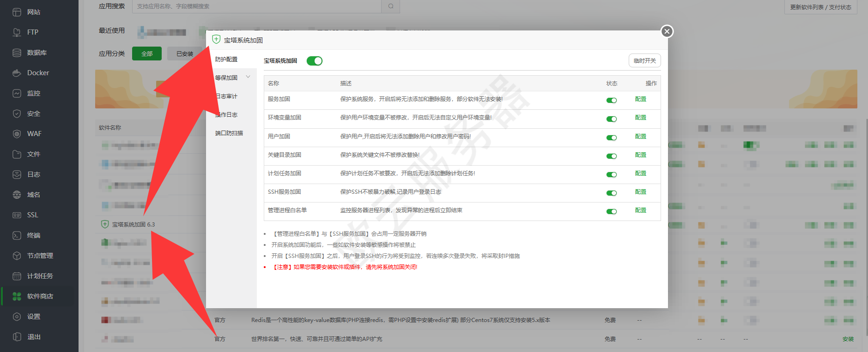Expand the 等保加固 submenu chevron

248,77
